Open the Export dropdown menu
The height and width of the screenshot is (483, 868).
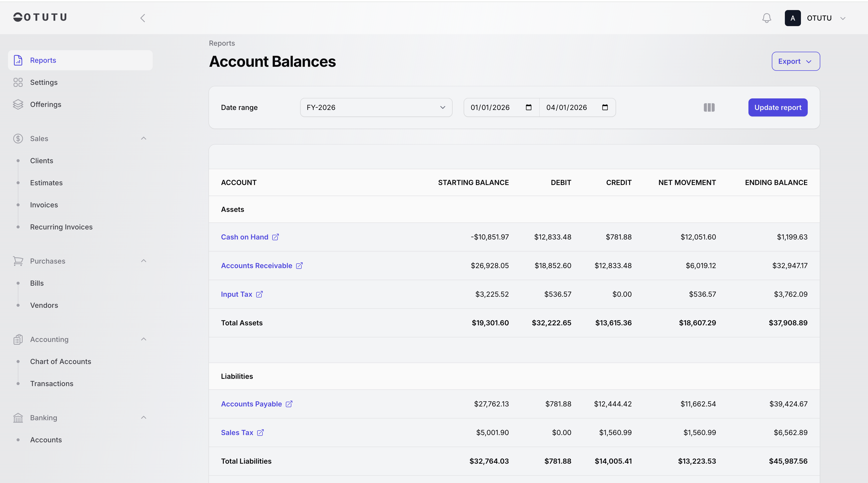coord(796,61)
